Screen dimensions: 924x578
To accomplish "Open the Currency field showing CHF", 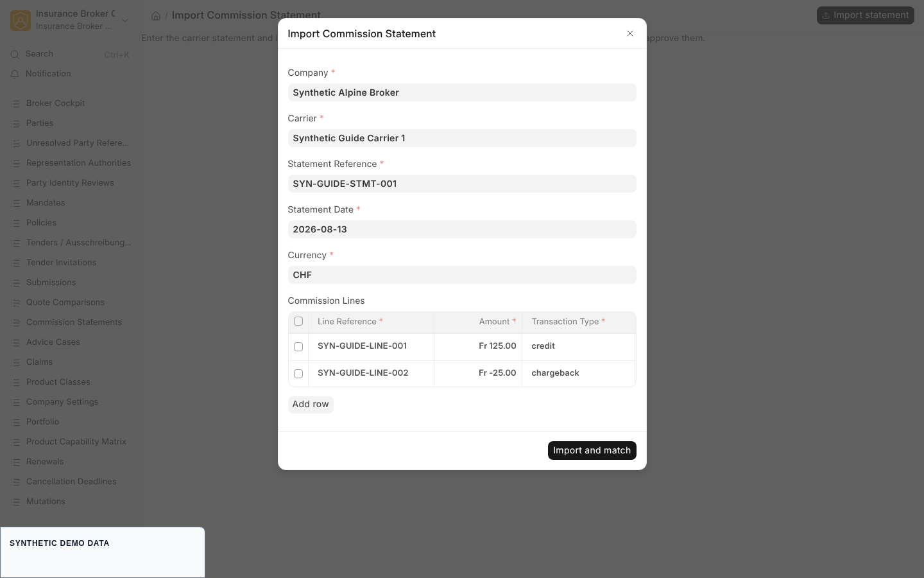I will (x=462, y=275).
